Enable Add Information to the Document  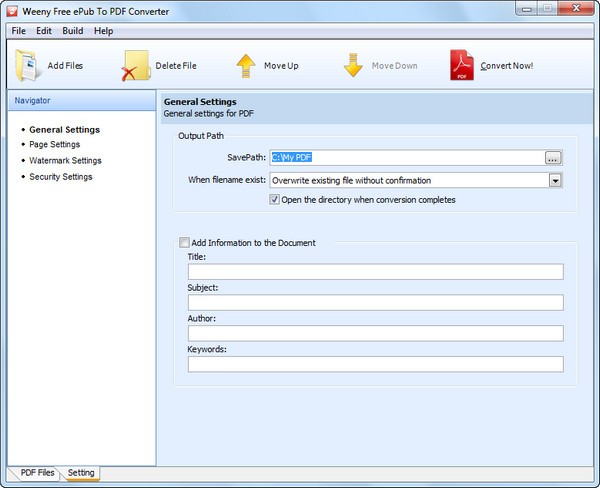pos(183,243)
